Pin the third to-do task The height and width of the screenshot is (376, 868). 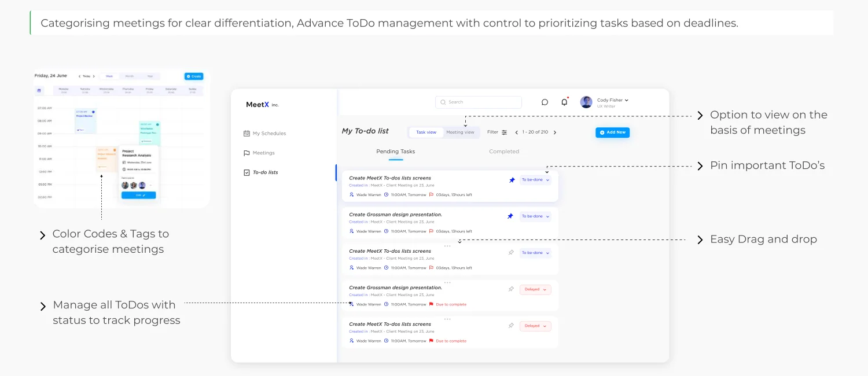tap(511, 253)
